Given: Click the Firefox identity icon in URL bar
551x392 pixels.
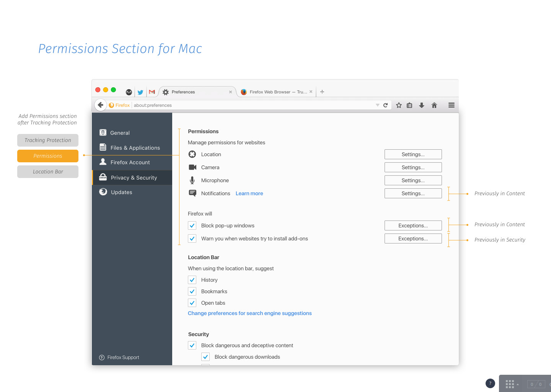Looking at the screenshot, I should click(x=111, y=105).
